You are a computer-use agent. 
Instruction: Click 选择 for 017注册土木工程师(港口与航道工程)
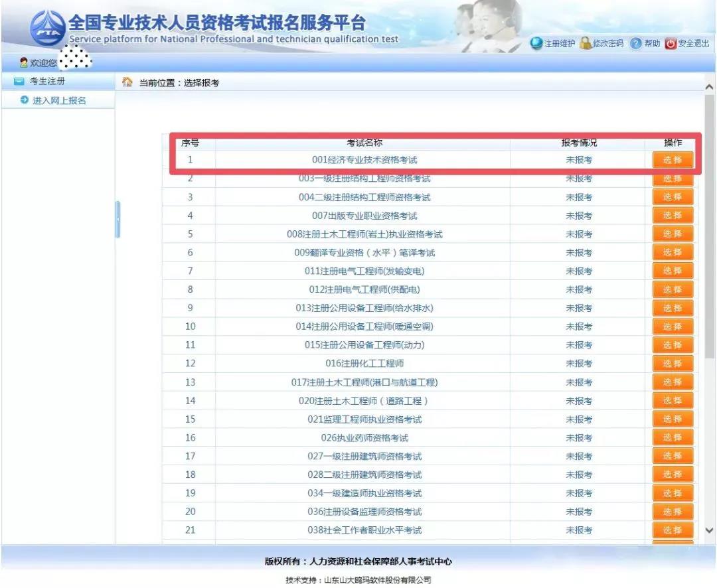coord(673,382)
